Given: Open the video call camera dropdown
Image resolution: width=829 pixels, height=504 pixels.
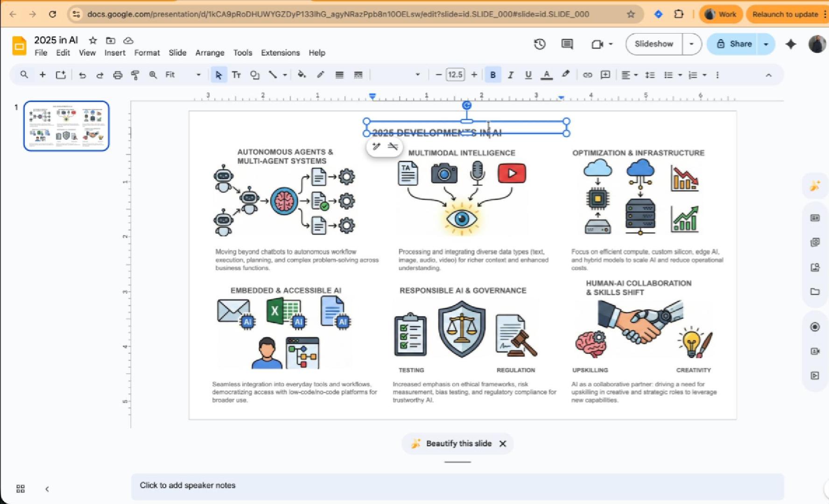Looking at the screenshot, I should click(x=602, y=44).
